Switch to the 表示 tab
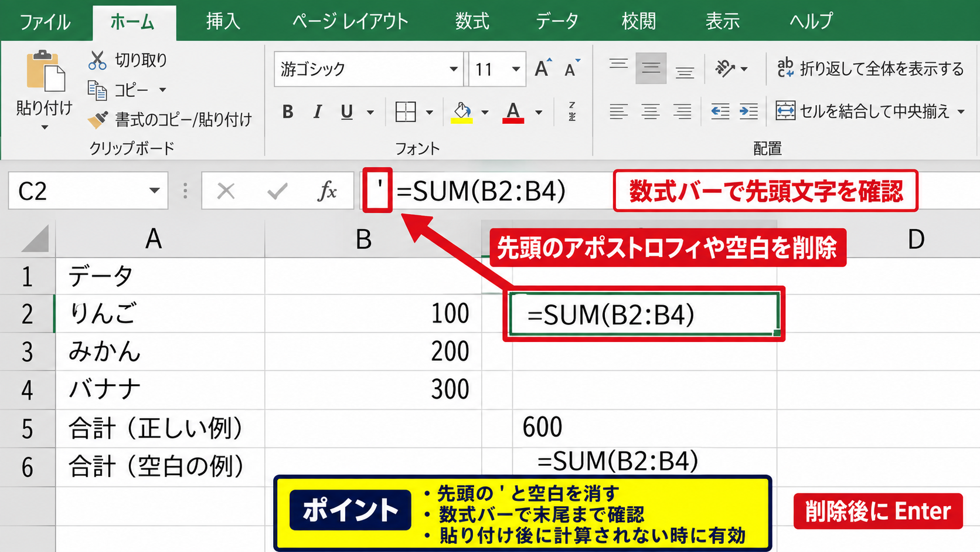 [x=723, y=22]
